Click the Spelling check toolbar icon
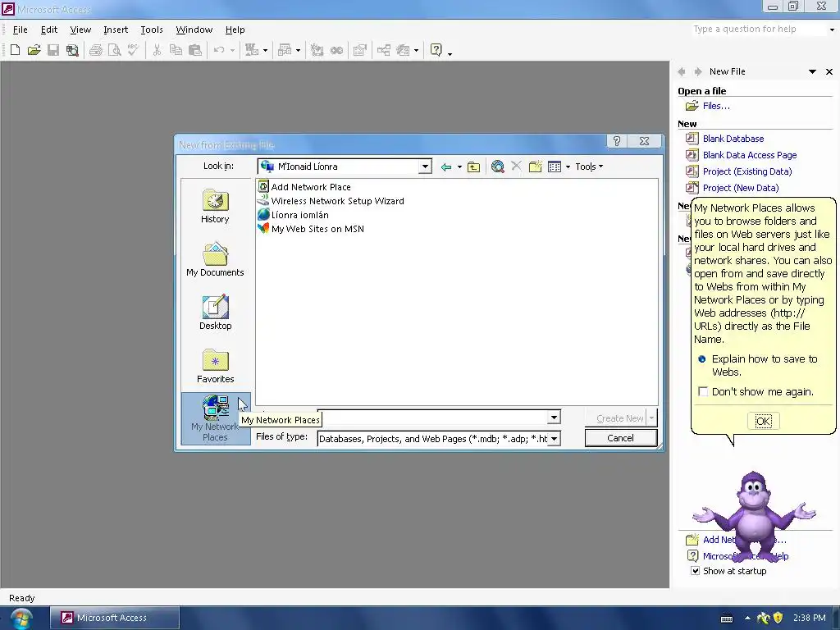The height and width of the screenshot is (630, 840). pos(133,50)
